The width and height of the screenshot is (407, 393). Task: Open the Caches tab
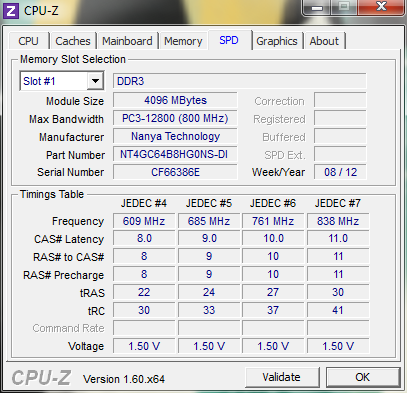point(73,41)
